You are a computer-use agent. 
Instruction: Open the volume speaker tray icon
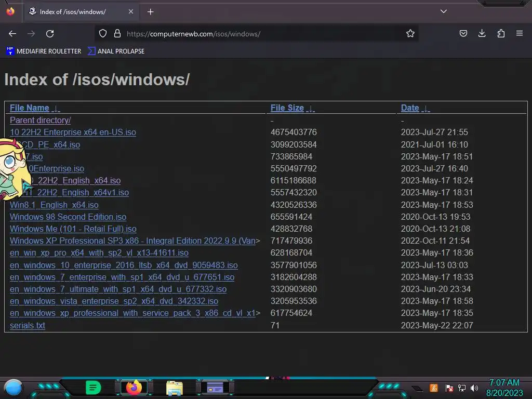474,388
